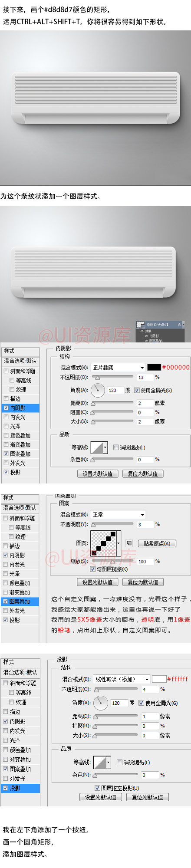The width and height of the screenshot is (191, 868).
Task: Select 混合选项:默认 in the 内阴影 dialog's style list
Action: pyautogui.click(x=20, y=361)
